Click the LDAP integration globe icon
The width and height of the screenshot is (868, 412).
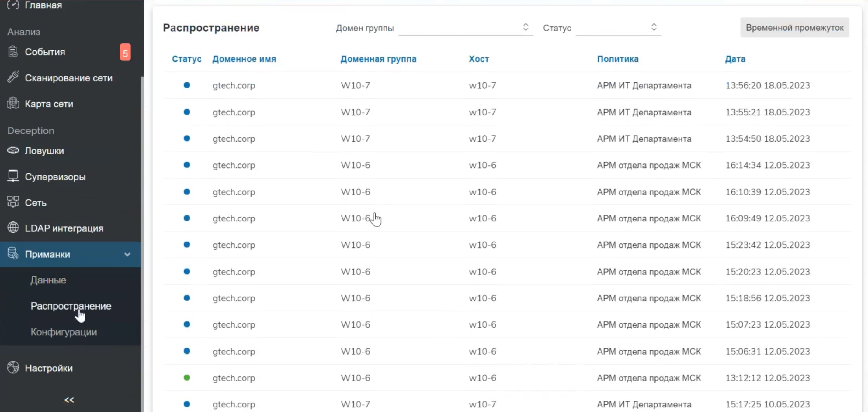click(x=13, y=228)
